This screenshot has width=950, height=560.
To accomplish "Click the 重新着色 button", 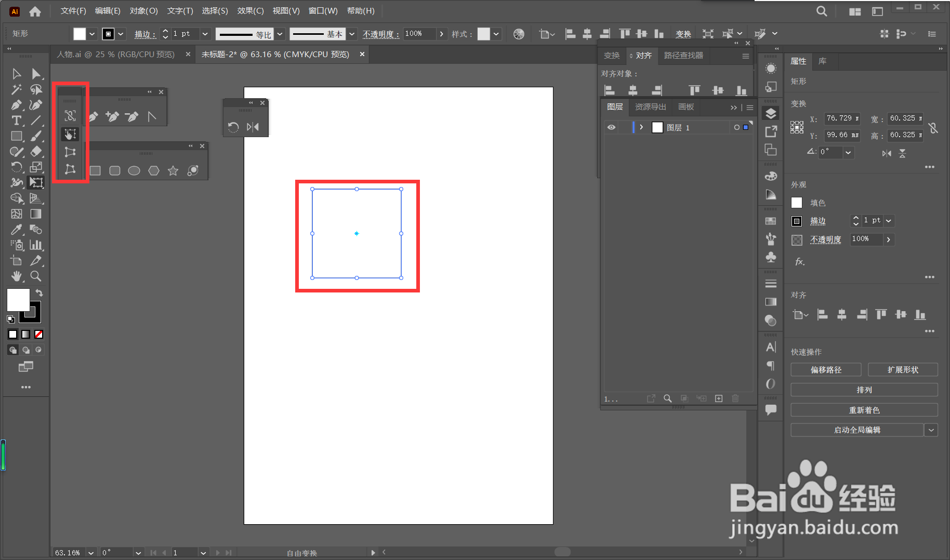I will click(864, 410).
